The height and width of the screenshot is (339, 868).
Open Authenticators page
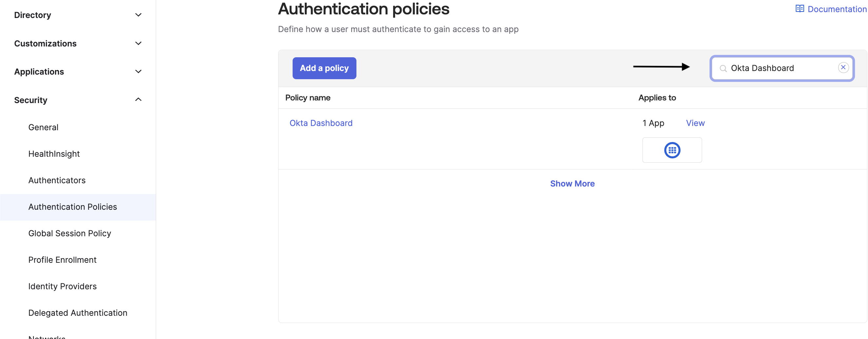pyautogui.click(x=57, y=180)
